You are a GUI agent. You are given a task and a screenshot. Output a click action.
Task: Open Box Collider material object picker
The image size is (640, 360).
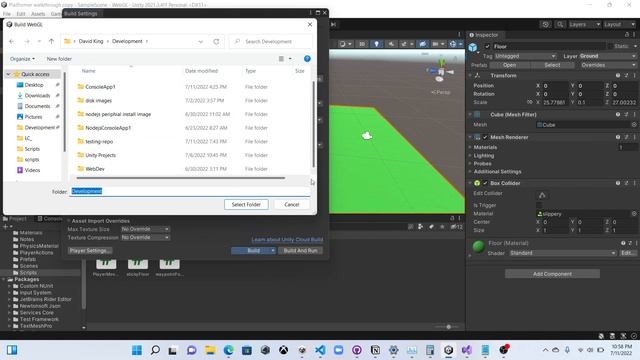[634, 213]
